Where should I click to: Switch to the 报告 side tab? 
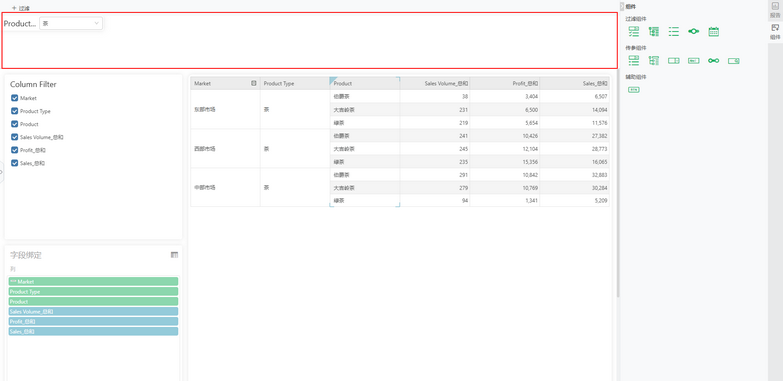point(775,10)
